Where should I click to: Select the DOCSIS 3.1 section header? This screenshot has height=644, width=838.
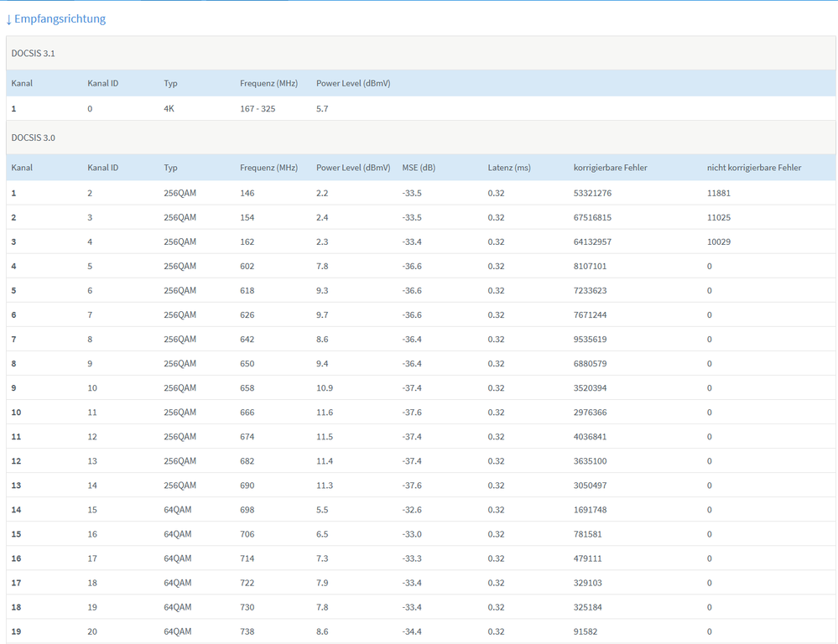pyautogui.click(x=34, y=53)
